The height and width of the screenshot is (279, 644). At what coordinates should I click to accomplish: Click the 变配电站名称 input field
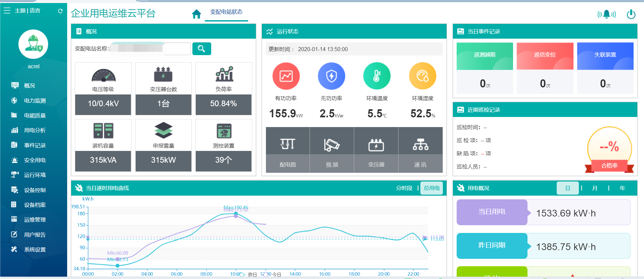(150, 49)
